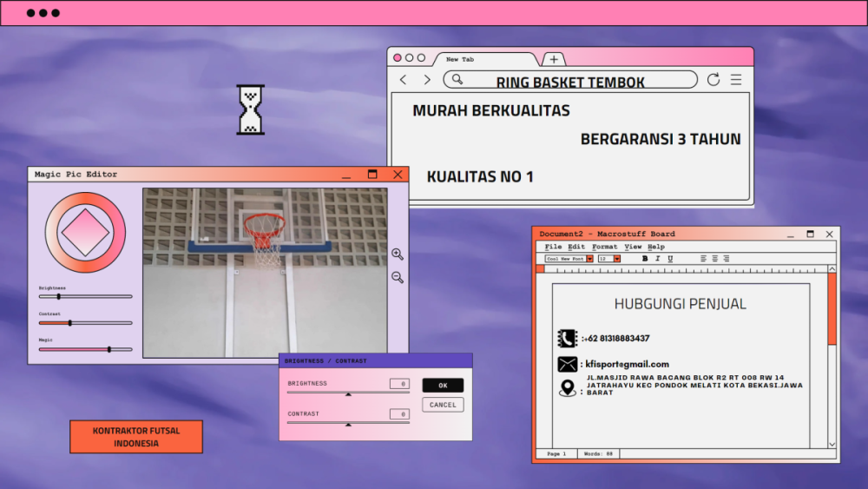868x489 pixels.
Task: Click the Words count in status bar
Action: (598, 453)
